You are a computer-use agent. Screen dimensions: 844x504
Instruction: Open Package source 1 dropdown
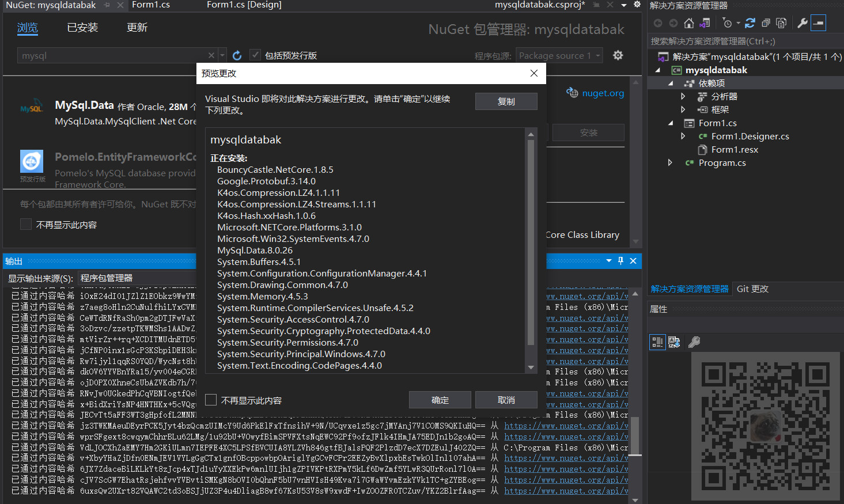click(x=559, y=55)
